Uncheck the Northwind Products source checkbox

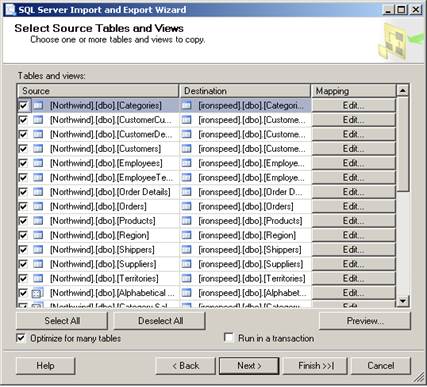coord(23,221)
